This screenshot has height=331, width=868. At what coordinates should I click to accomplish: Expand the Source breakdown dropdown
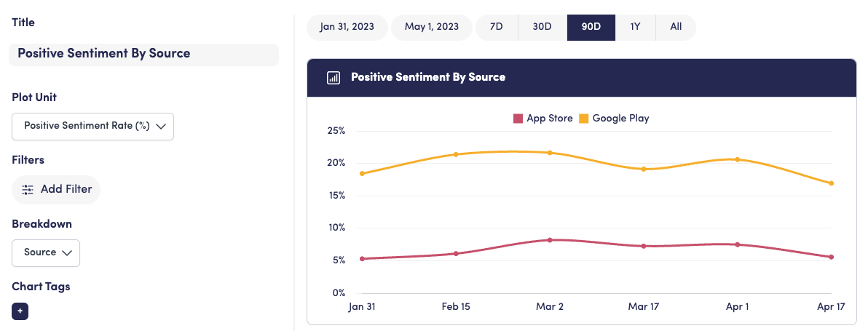[x=46, y=252]
